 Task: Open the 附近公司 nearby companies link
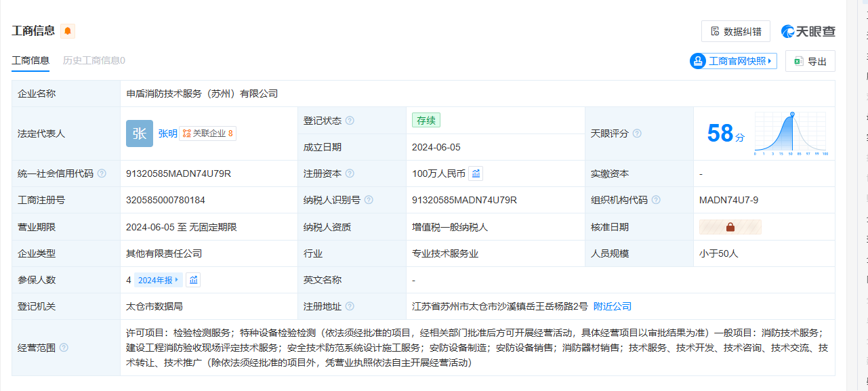[613, 306]
